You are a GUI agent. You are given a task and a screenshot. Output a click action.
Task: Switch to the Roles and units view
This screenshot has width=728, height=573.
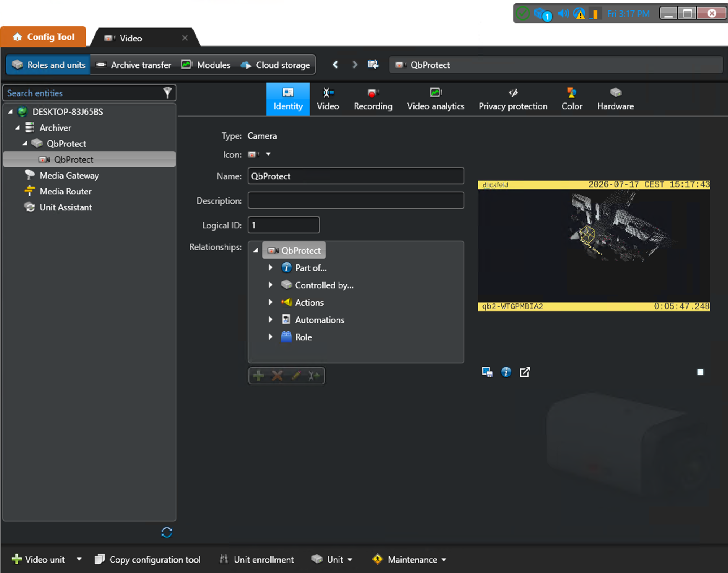coord(48,65)
